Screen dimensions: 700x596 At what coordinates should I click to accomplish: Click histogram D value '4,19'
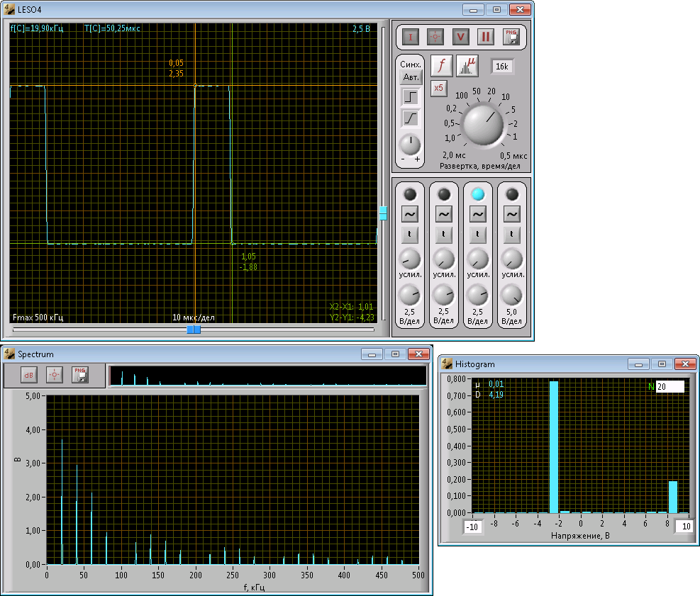pyautogui.click(x=496, y=395)
